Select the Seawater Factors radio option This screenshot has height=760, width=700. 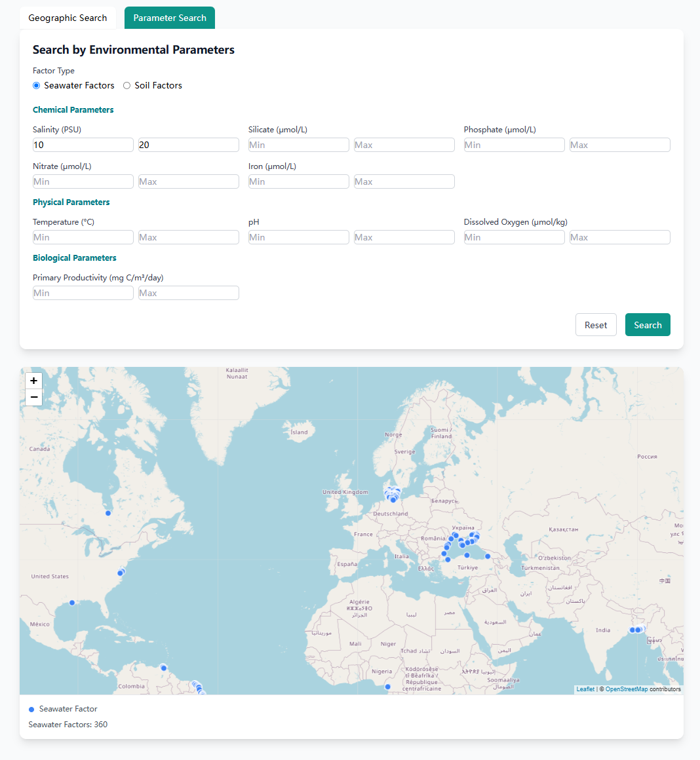(36, 86)
